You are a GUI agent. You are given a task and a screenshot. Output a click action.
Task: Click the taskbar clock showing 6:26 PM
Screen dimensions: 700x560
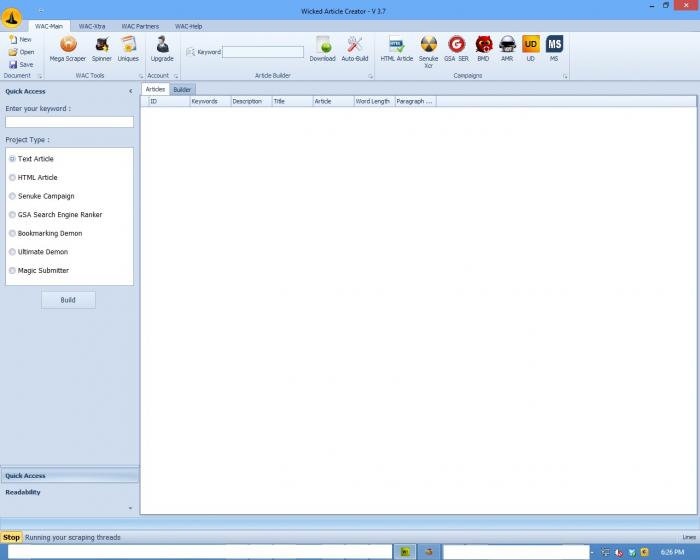point(672,552)
